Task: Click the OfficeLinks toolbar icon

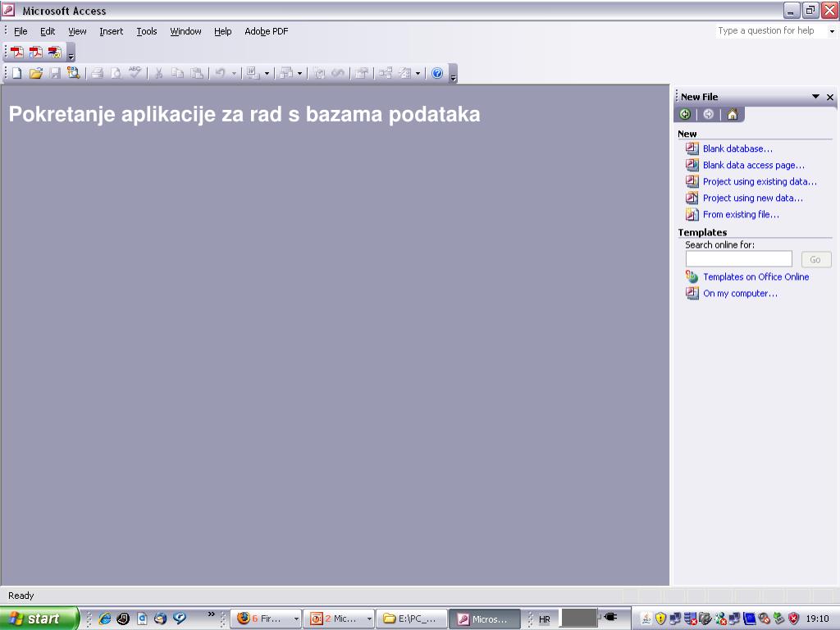Action: click(253, 73)
